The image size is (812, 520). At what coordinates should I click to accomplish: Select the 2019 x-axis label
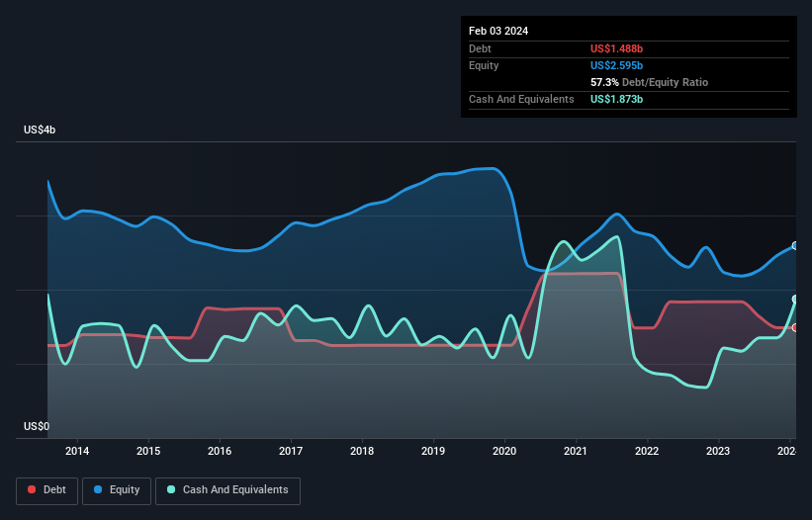(x=433, y=451)
